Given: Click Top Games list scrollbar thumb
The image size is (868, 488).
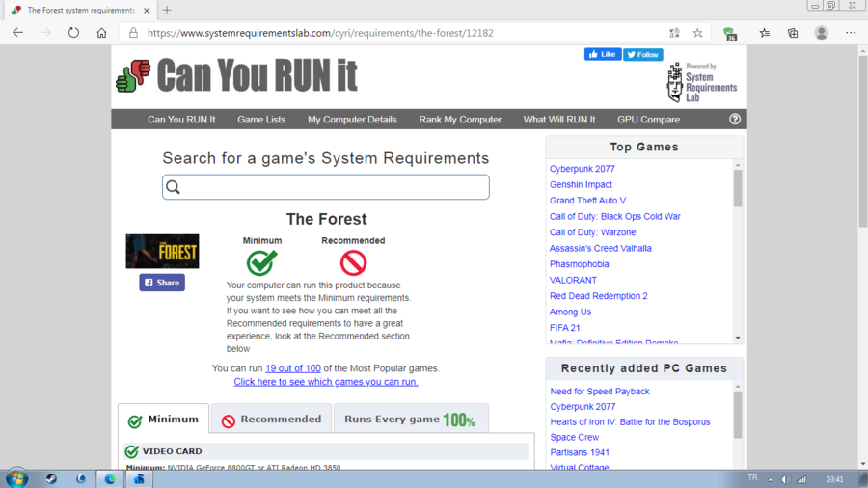Looking at the screenshot, I should 738,188.
